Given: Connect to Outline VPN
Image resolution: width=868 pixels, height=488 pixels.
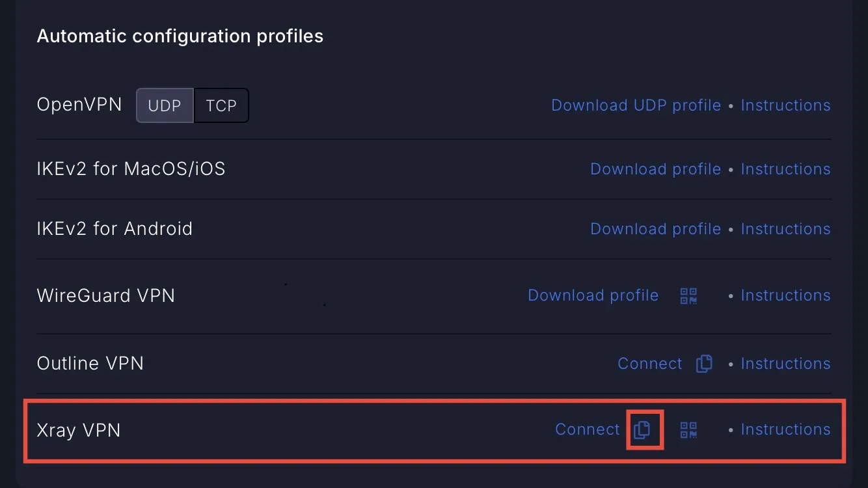Looking at the screenshot, I should [650, 364].
